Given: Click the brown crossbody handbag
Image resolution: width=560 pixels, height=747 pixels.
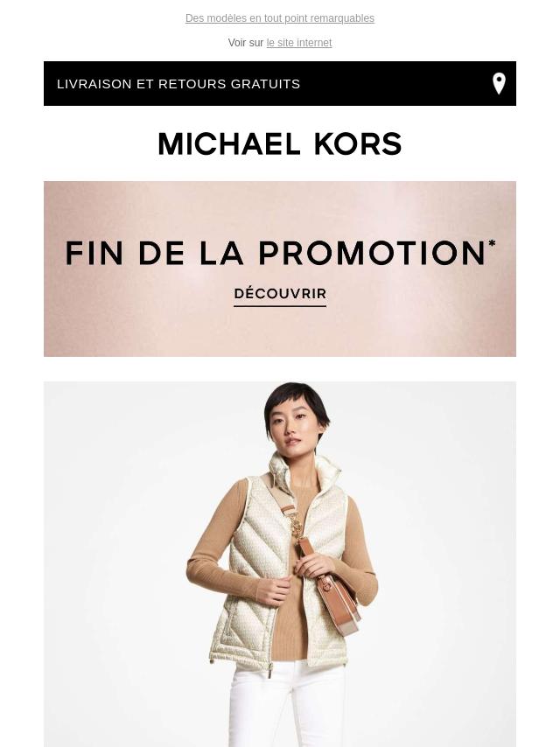Looking at the screenshot, I should point(333,589).
